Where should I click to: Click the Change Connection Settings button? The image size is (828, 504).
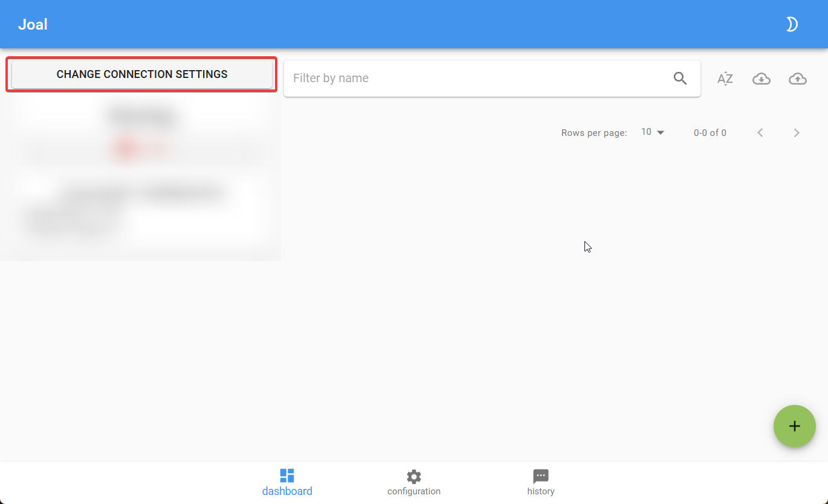point(142,74)
